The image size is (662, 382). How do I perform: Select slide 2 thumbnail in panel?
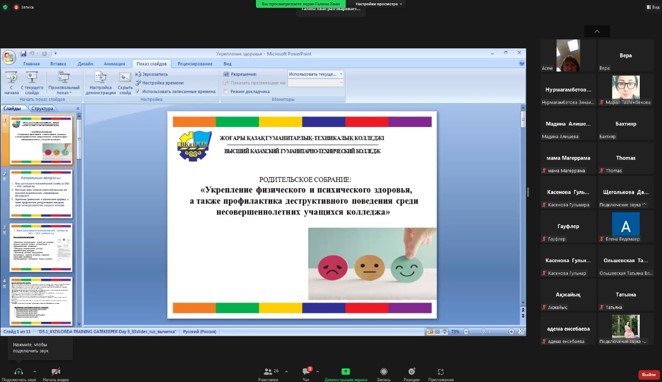41,194
